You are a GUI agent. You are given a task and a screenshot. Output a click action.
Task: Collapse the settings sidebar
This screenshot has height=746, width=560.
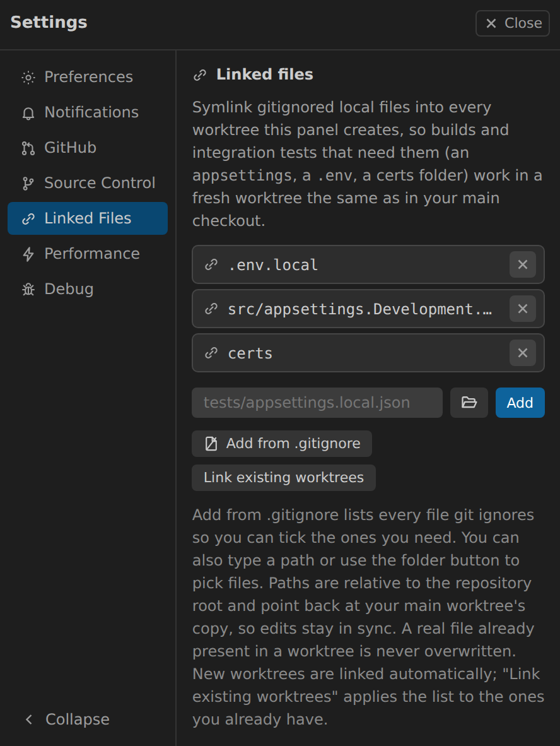click(67, 719)
